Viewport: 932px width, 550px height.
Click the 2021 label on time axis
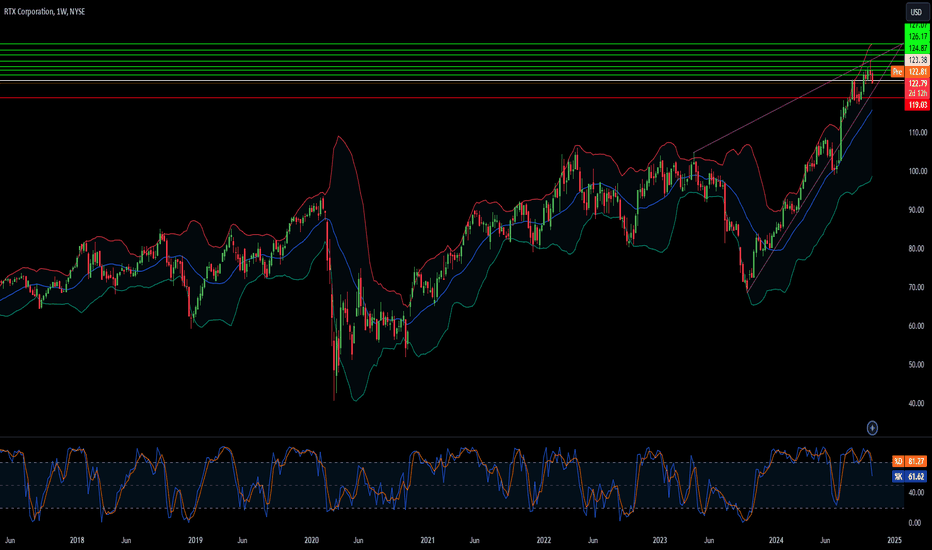(x=427, y=540)
